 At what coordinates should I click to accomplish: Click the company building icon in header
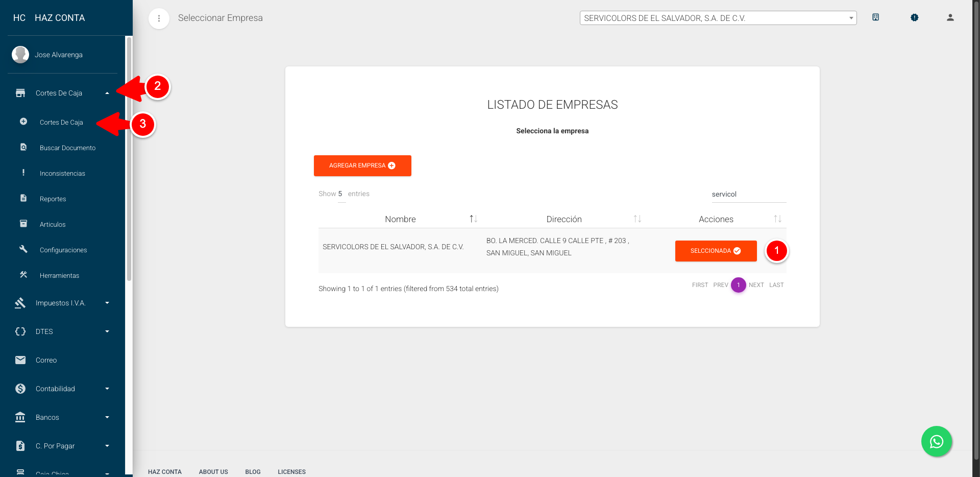[x=875, y=17]
